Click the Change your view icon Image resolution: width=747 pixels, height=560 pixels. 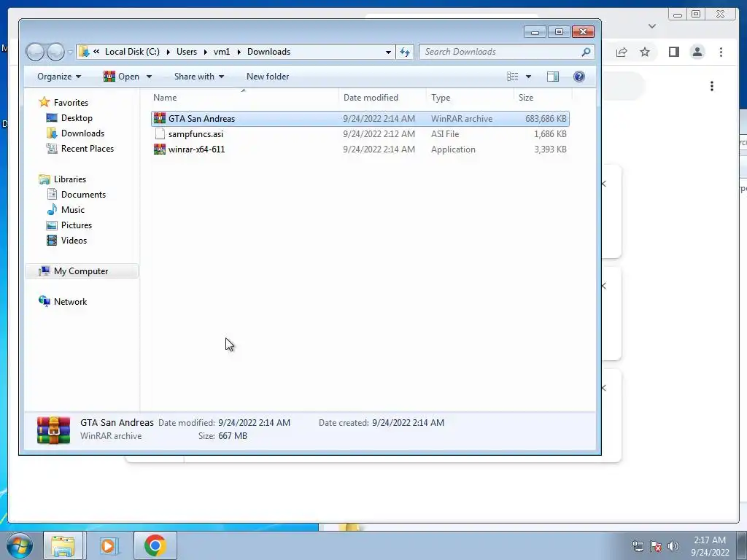pos(513,77)
